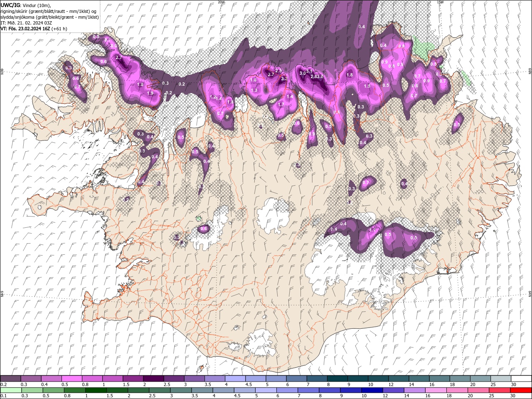This screenshot has width=532, height=399.
Task: Click the 1.3 snowfall value on the map
Action: (x=254, y=90)
